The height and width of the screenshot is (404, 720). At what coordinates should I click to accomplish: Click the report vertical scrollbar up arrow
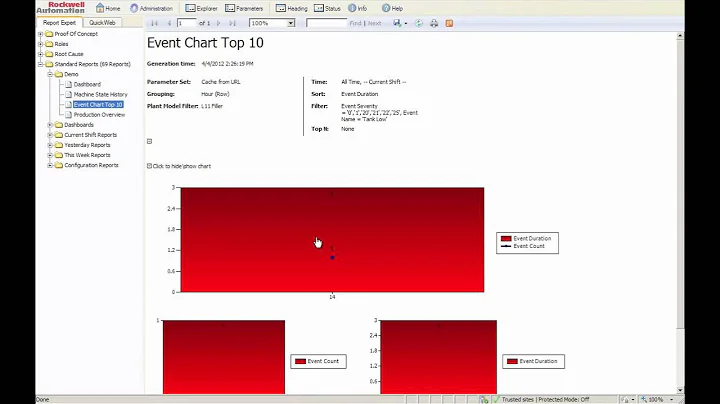click(681, 35)
